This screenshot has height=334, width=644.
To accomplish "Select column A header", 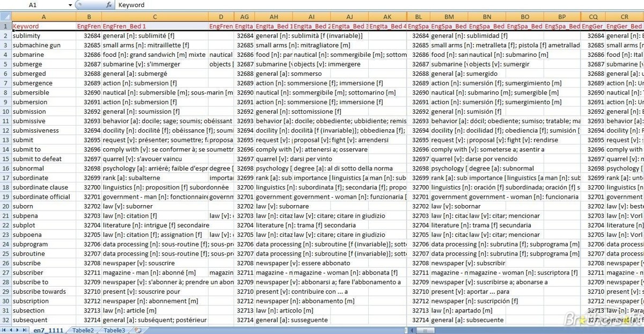I will (x=43, y=17).
